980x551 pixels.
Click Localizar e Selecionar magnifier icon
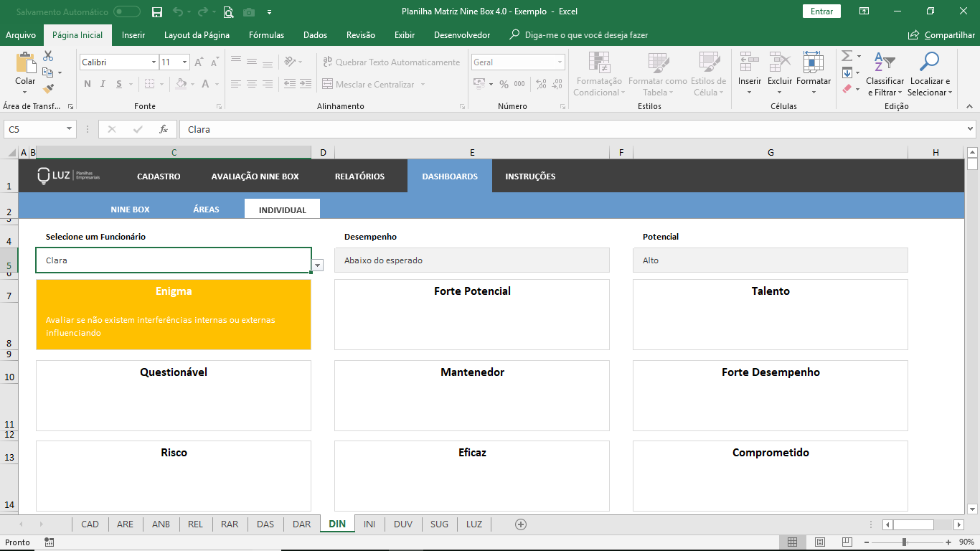[x=929, y=62]
